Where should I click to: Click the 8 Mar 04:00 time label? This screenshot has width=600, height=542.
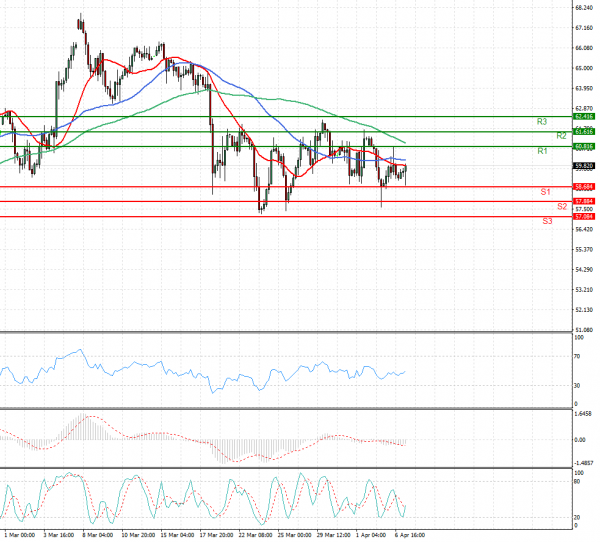(98, 535)
